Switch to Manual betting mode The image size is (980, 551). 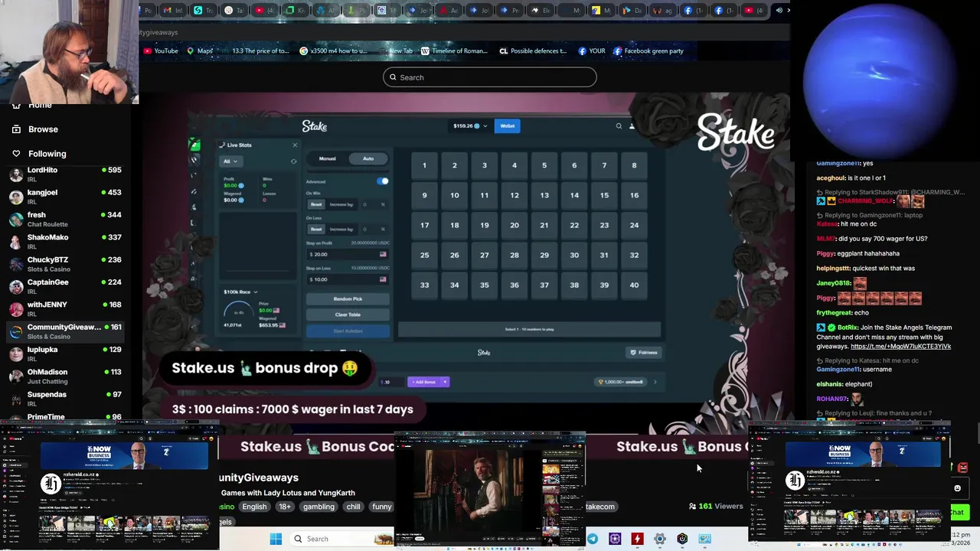tap(328, 158)
